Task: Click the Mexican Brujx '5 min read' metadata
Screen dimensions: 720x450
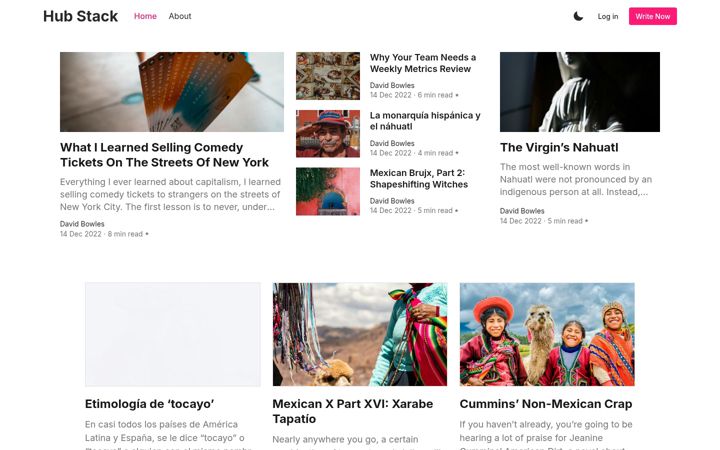Action: click(411, 210)
